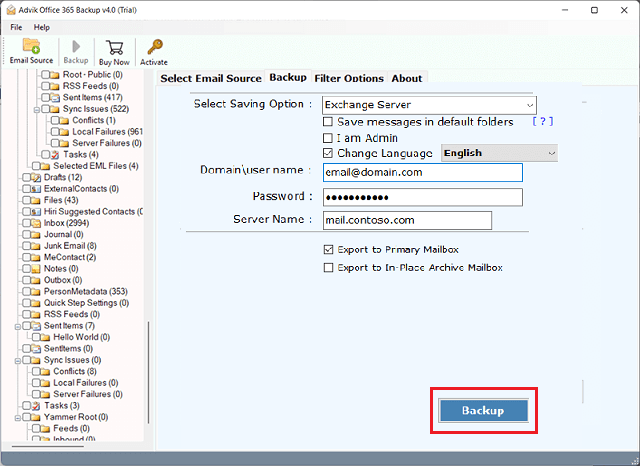Check Export to In-Place Archive Mailbox
640x466 pixels.
(328, 268)
